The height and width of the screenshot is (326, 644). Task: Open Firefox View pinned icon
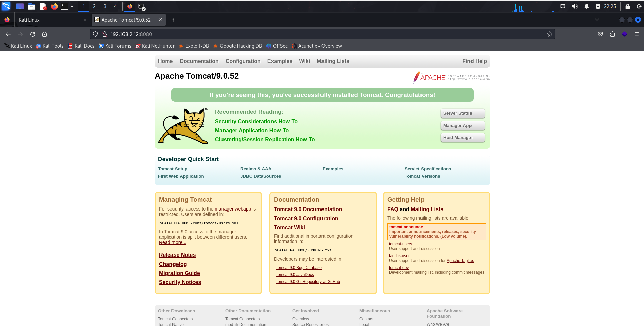7,20
